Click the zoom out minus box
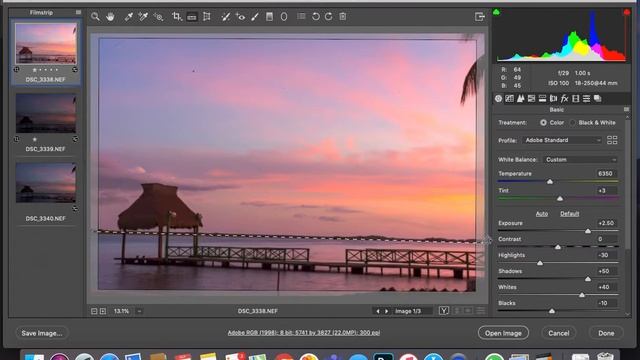This screenshot has width=640, height=360. [x=94, y=311]
